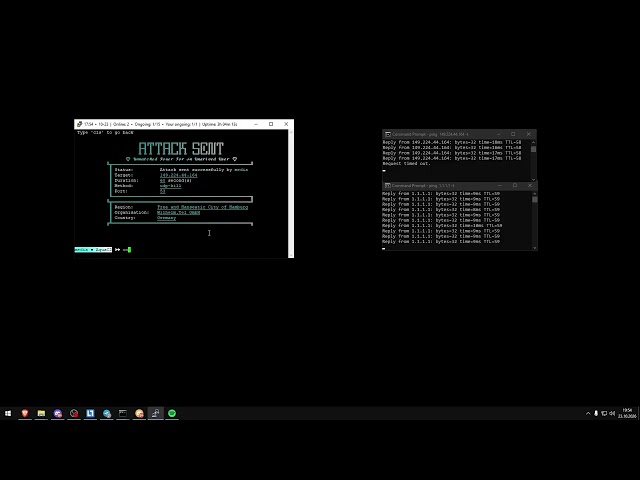This screenshot has height=480, width=640.
Task: Open Spotify from the taskbar
Action: (172, 413)
